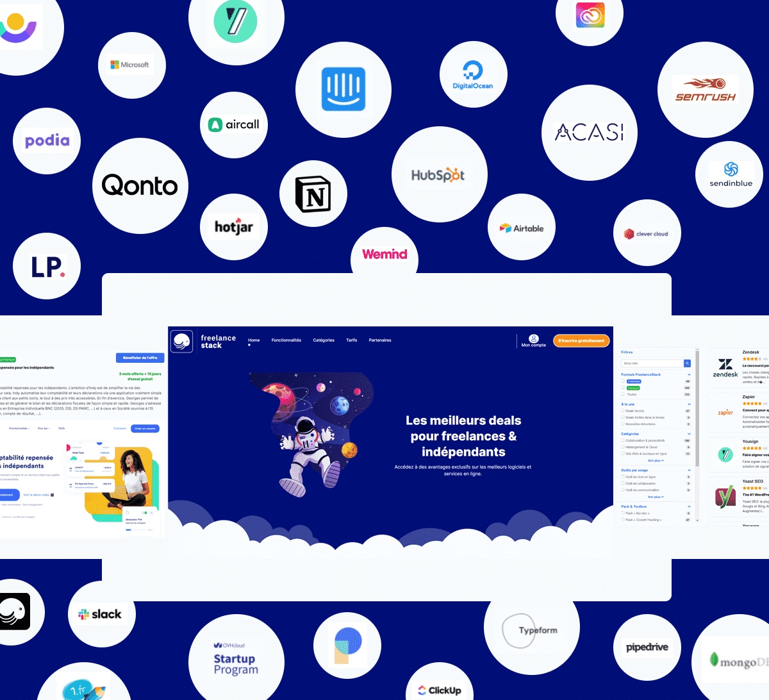This screenshot has width=769, height=700.
Task: Click the podia logo bubble
Action: pos(47,141)
